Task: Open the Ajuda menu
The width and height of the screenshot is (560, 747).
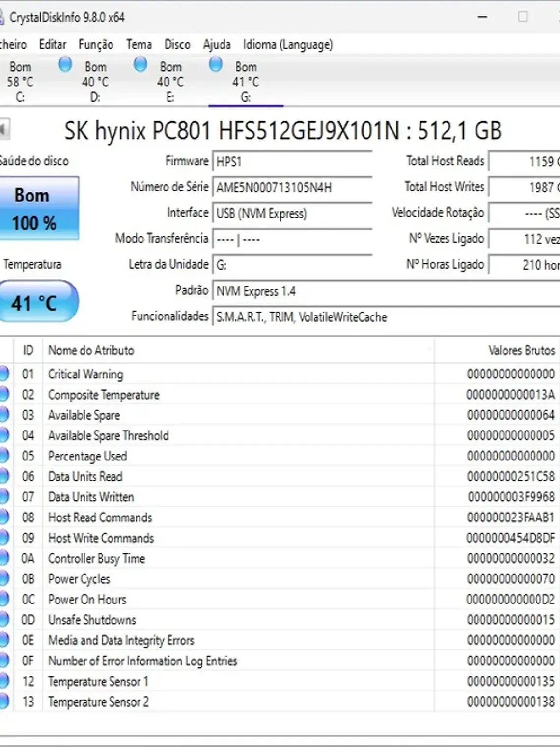Action: (x=217, y=45)
